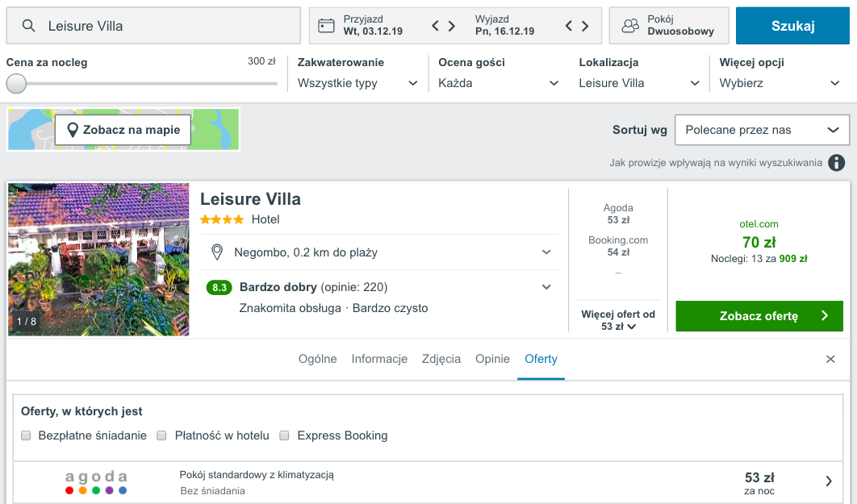Screen dimensions: 857x504
Task: Switch to the Opinie tab
Action: [492, 359]
